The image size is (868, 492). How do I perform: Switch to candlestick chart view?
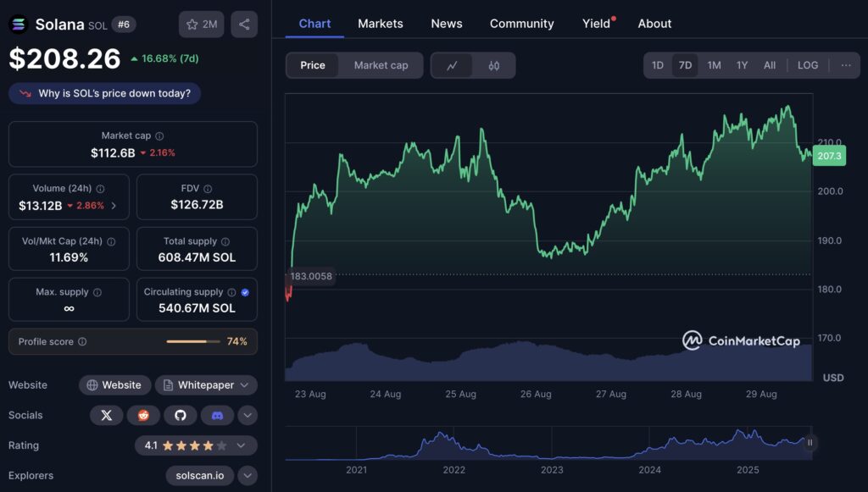click(x=494, y=66)
